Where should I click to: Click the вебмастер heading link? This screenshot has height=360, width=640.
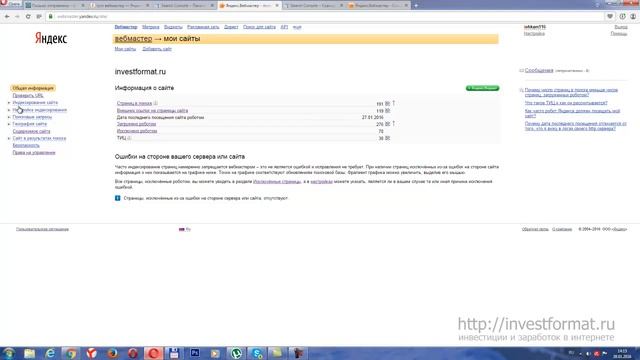tap(133, 39)
